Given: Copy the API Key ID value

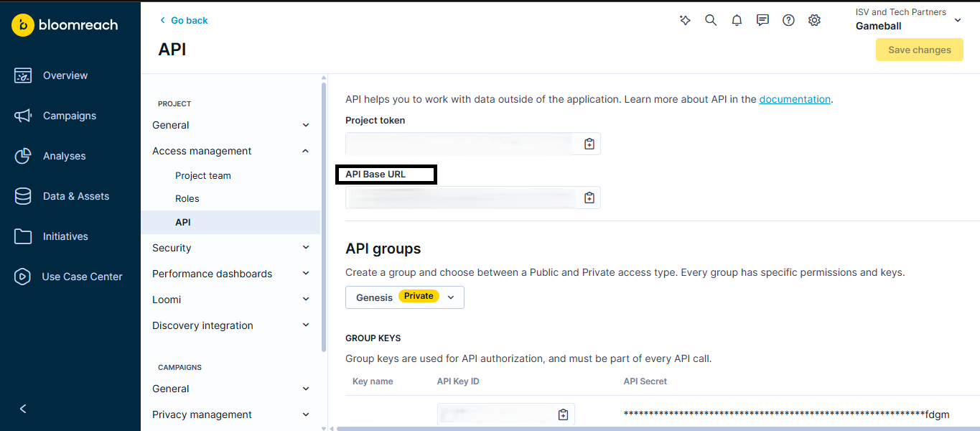Looking at the screenshot, I should [x=564, y=414].
